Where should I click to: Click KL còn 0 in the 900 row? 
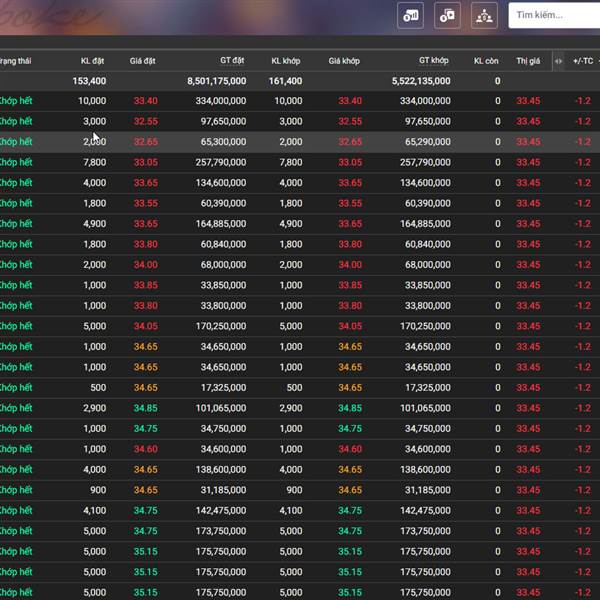497,490
